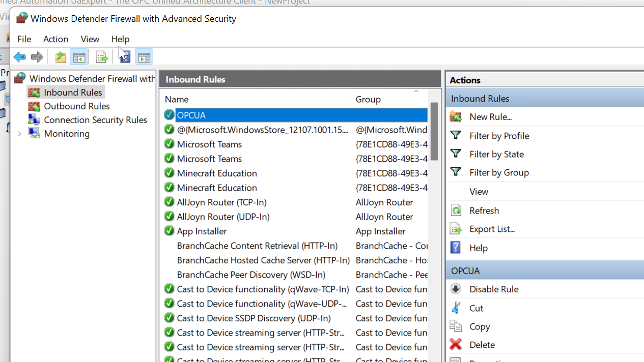Screen dimensions: 644x362
Task: Click Help in the Actions pane
Action: coord(479,248)
